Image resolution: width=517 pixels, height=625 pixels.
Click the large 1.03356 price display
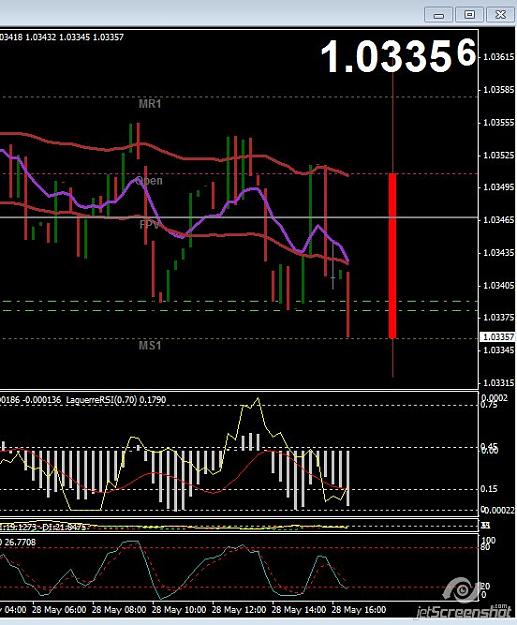click(x=398, y=55)
